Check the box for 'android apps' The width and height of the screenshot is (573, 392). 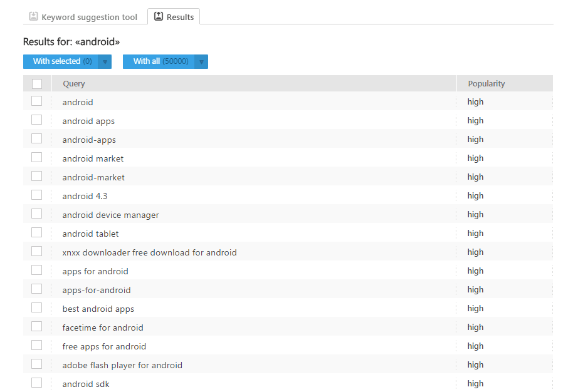pos(36,120)
